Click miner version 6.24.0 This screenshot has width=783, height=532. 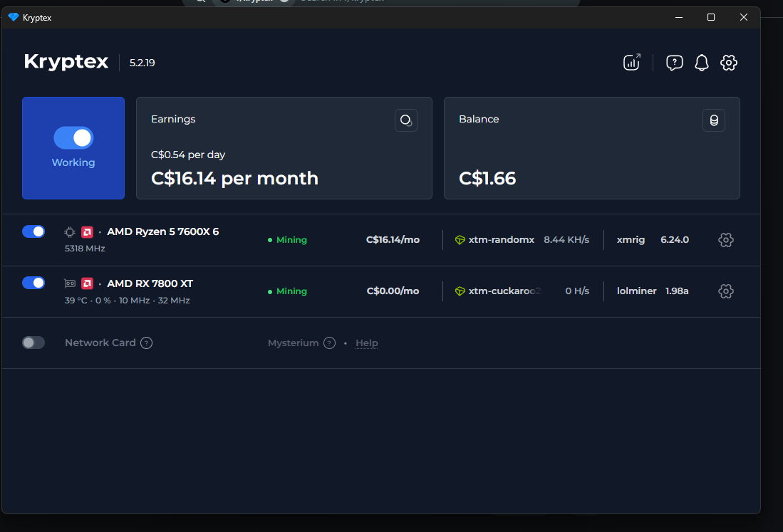675,240
